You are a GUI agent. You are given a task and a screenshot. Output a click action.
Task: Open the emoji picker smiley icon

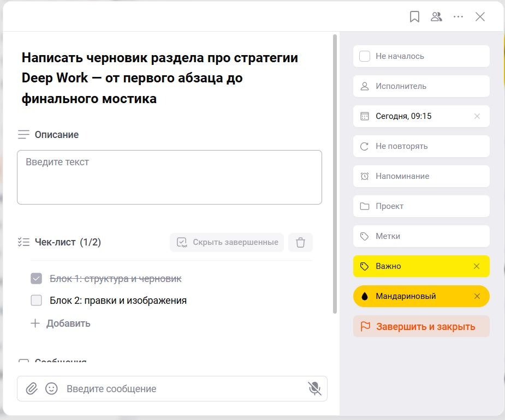point(51,389)
